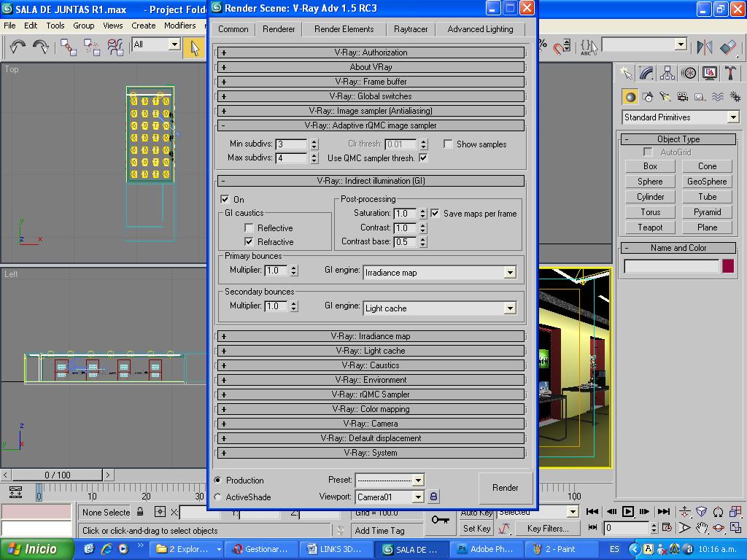This screenshot has height=560, width=747.
Task: Click the Undo arrow icon in toolbar
Action: point(18,47)
